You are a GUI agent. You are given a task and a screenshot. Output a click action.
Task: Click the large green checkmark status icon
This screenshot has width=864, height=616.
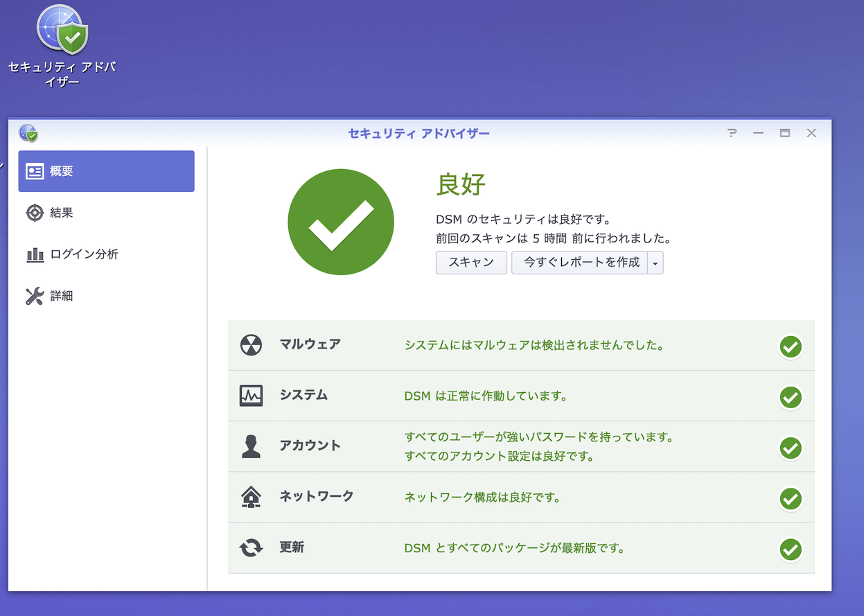(x=341, y=222)
